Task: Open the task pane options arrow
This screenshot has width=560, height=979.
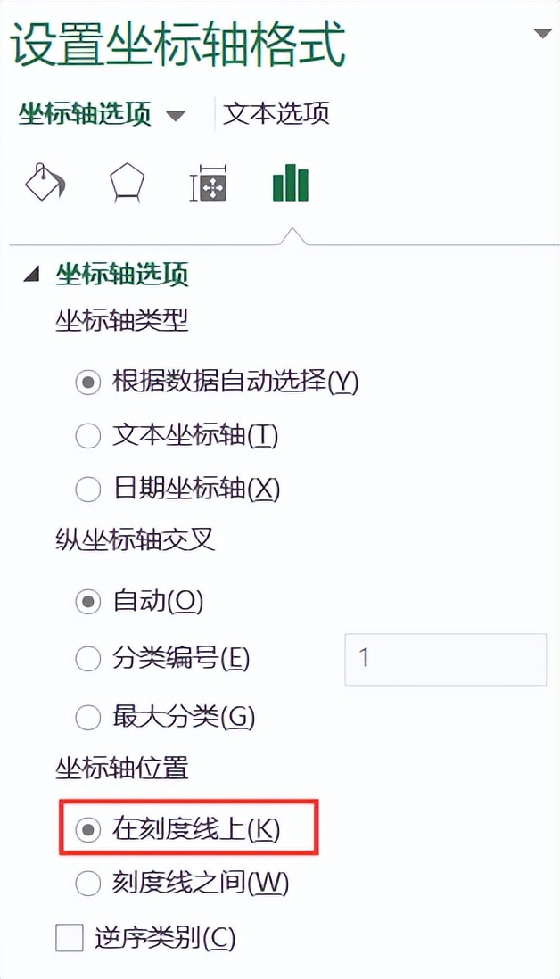Action: coord(542,34)
